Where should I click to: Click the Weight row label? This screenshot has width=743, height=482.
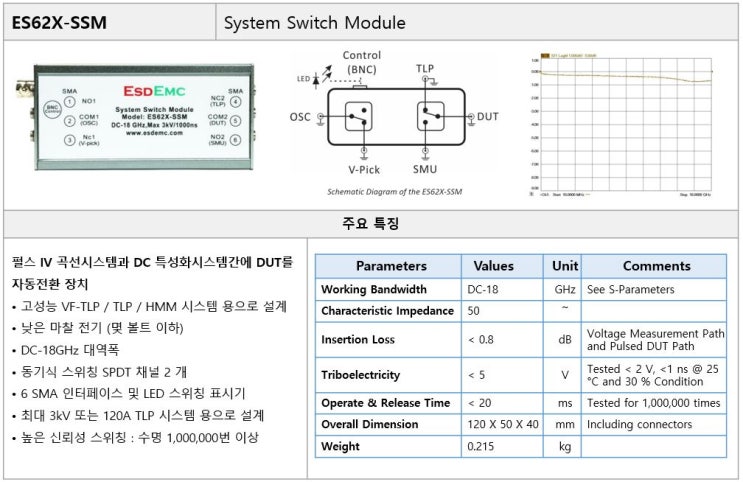340,446
